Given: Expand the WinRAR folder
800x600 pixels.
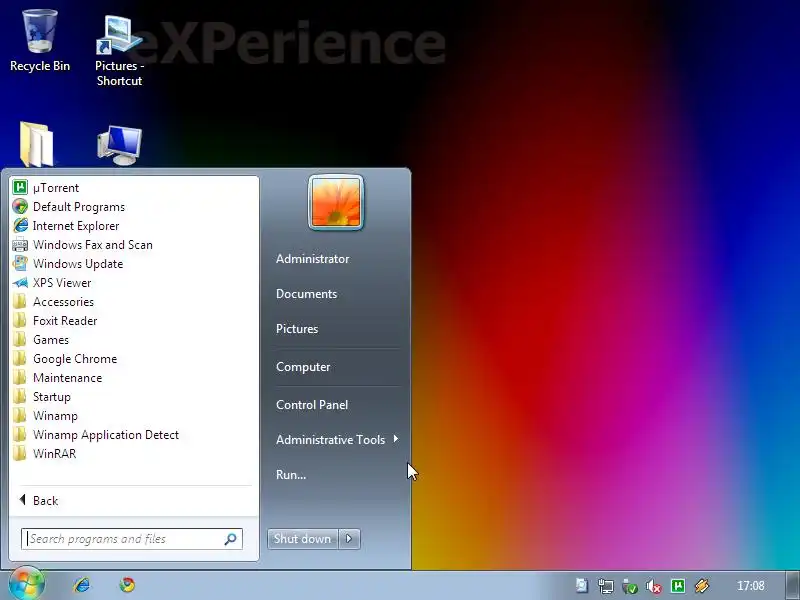Looking at the screenshot, I should 133,454.
